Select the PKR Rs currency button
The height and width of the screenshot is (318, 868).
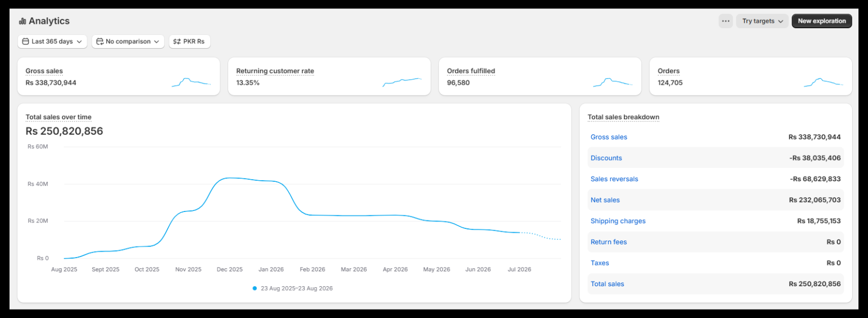[x=189, y=41]
